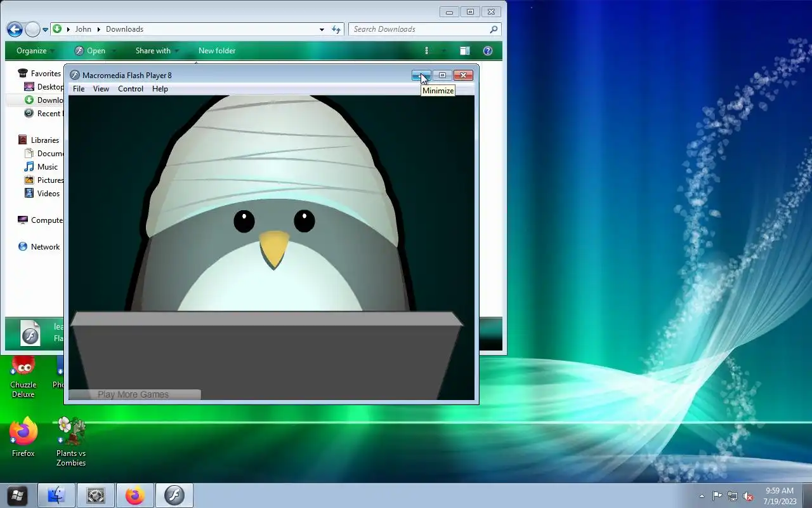Click the Play More Games button
Image resolution: width=812 pixels, height=508 pixels.
(x=134, y=394)
